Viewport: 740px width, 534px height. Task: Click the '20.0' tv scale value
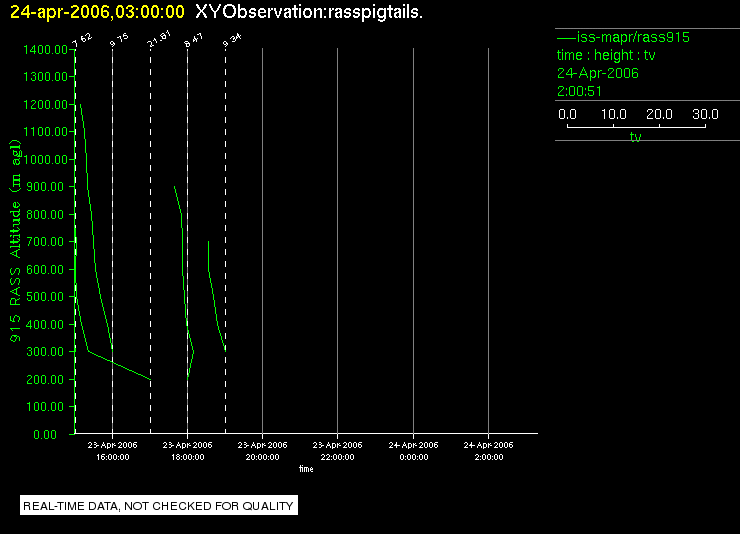(659, 114)
